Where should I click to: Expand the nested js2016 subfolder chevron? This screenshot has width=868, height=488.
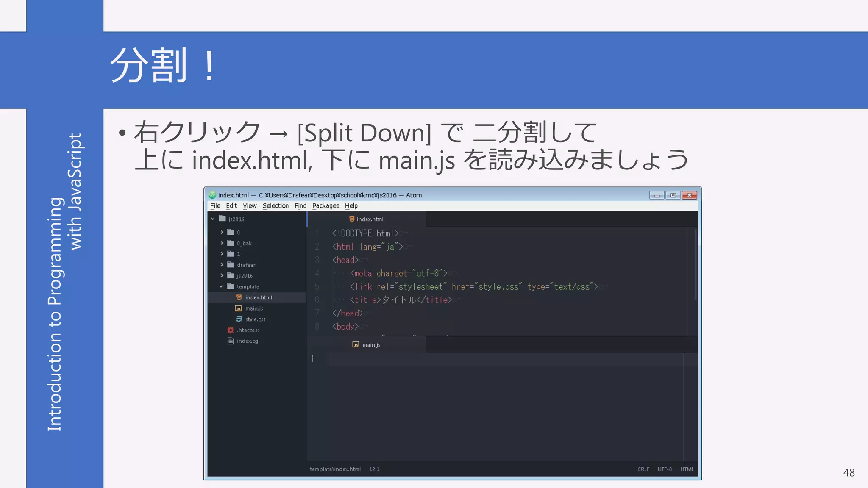tap(222, 275)
